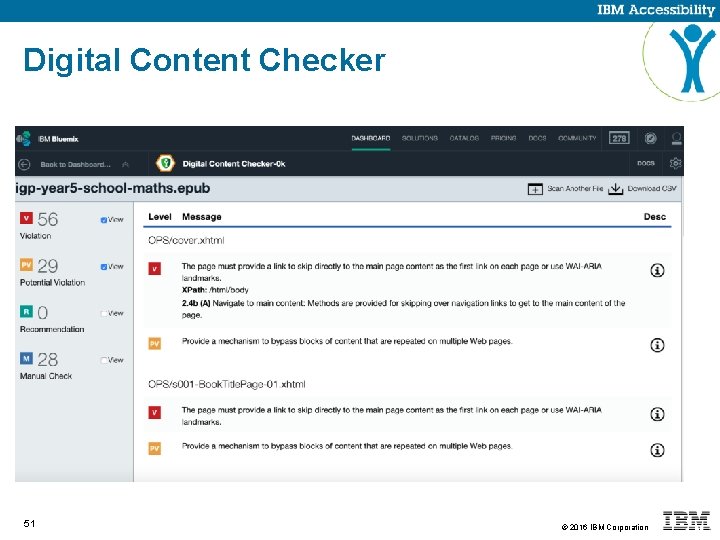Open info icon for BookTitlePage bypass blocks row
Viewport: 720px width, 540px height.
[x=657, y=450]
